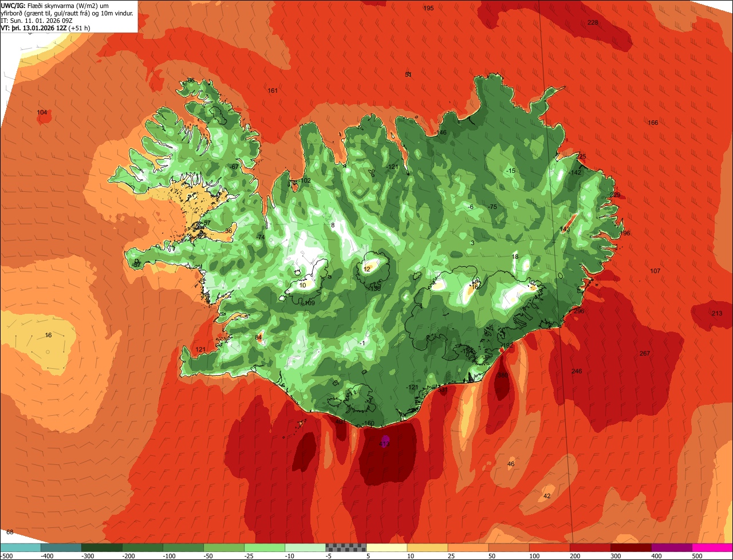Viewport: 733px width, 560px height.
Task: Click the map value '-1' in south-central Iceland
Action: pos(362,342)
